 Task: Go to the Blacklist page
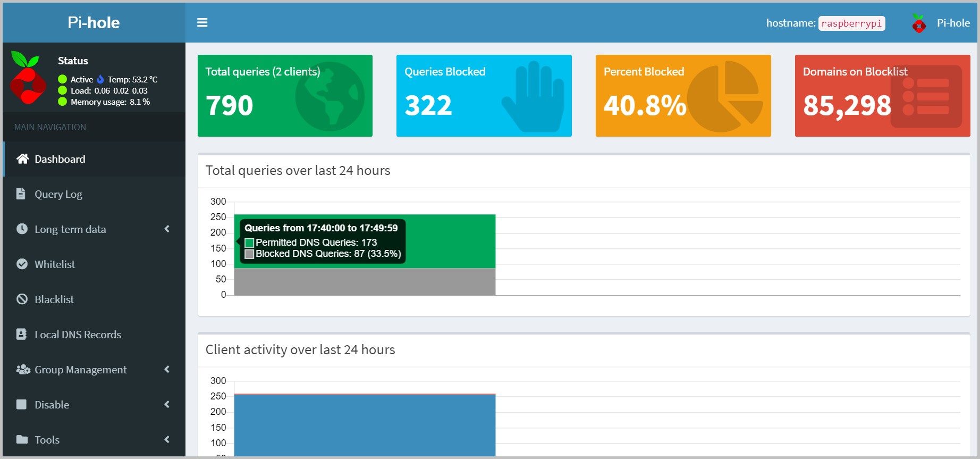click(94, 299)
